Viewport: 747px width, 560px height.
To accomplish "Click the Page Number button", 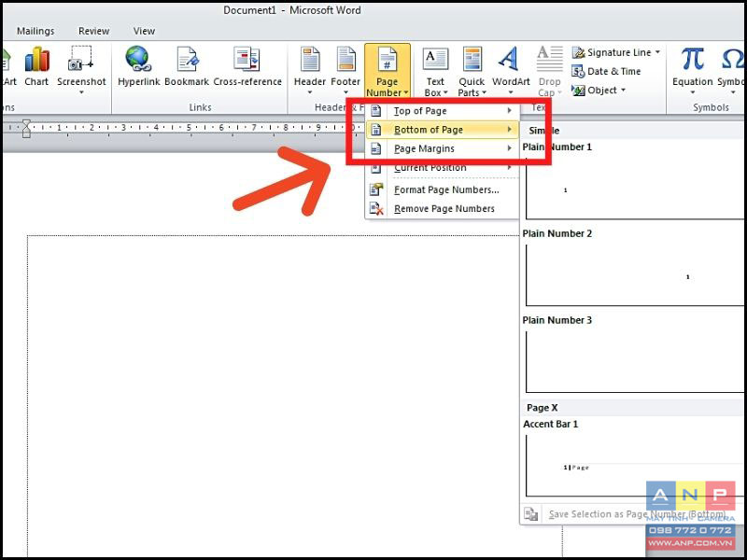I will (387, 71).
